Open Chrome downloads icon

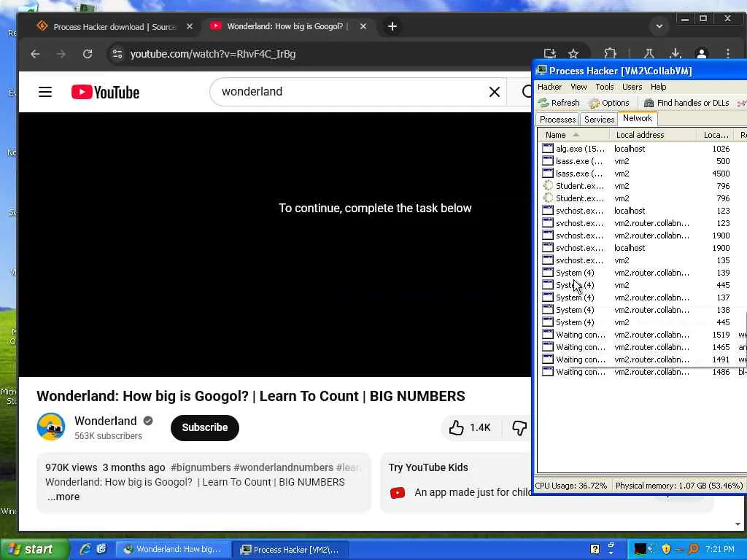tap(675, 54)
